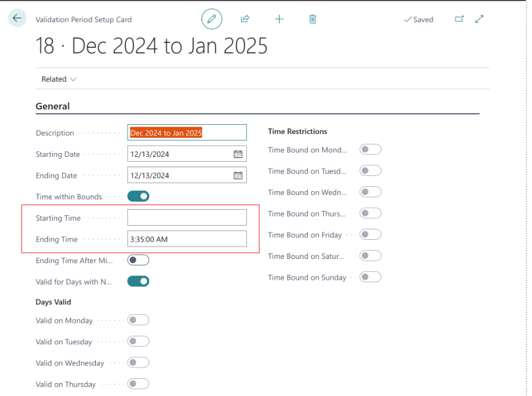Select the Description text field
Viewport: 532px width, 396px height.
click(x=187, y=133)
